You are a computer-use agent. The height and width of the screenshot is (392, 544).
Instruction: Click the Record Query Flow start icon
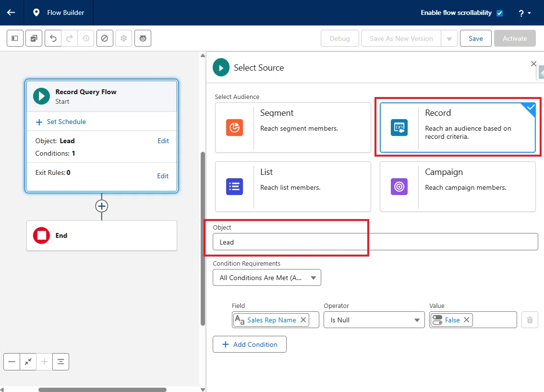(x=42, y=96)
